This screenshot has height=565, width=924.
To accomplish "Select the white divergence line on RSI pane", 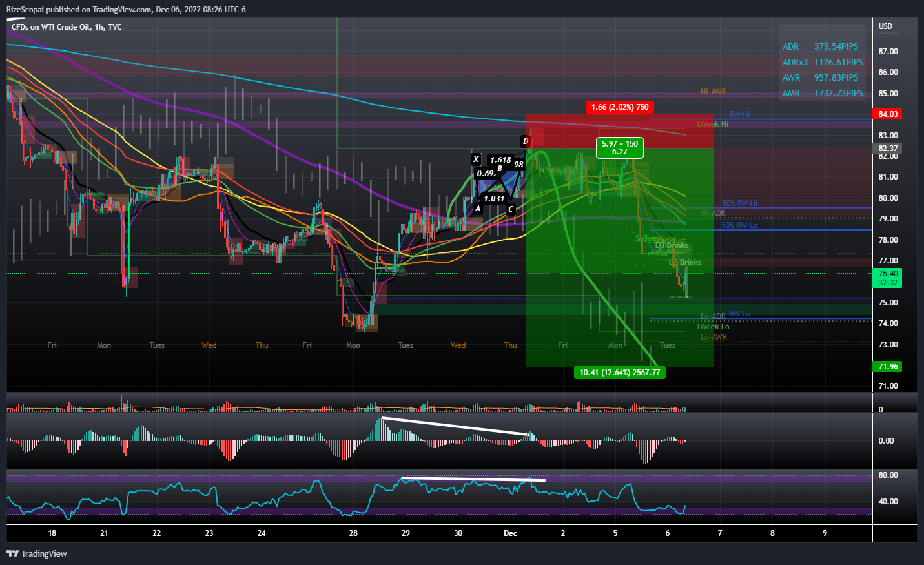I will (x=473, y=479).
